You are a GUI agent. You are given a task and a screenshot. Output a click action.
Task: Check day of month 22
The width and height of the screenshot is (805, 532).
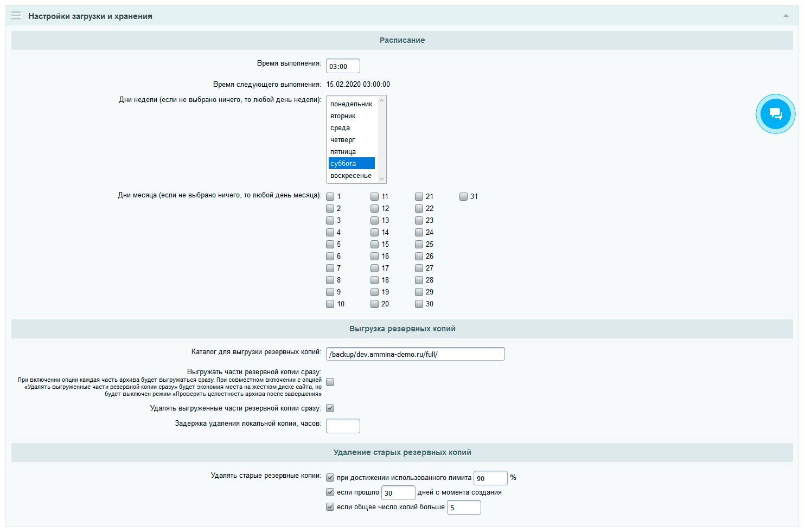(419, 208)
